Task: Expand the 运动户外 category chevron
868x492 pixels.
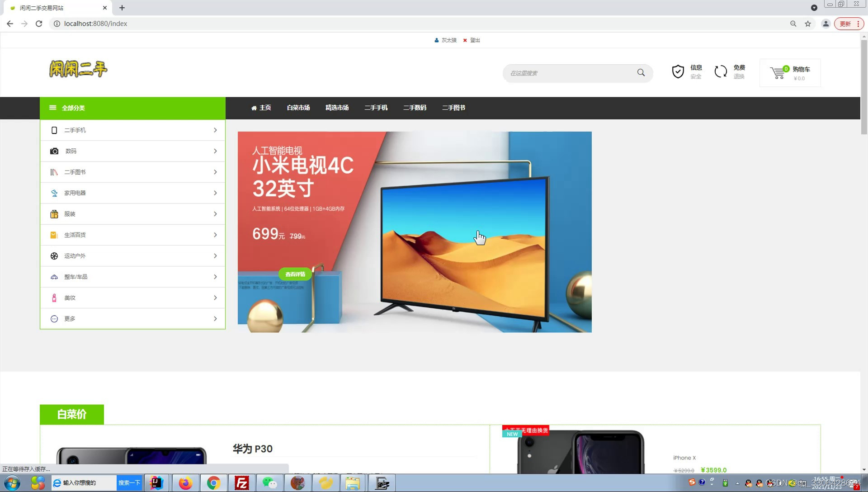Action: click(x=215, y=256)
